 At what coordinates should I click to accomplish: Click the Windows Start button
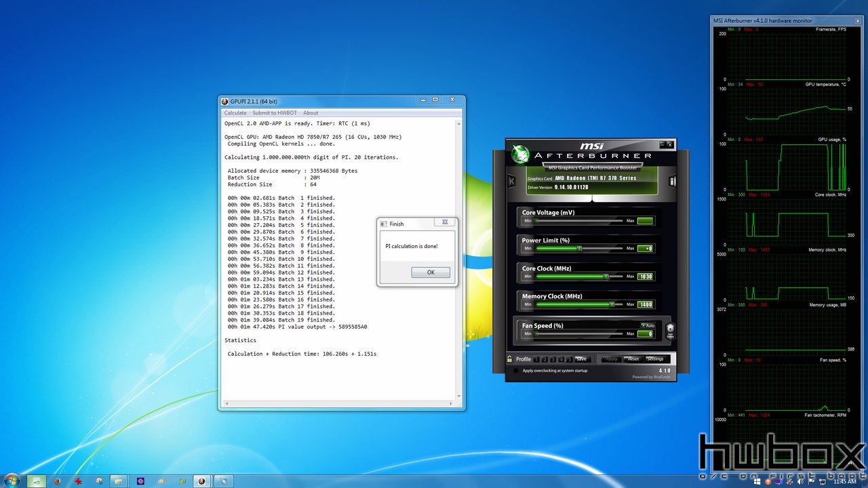pos(13,480)
